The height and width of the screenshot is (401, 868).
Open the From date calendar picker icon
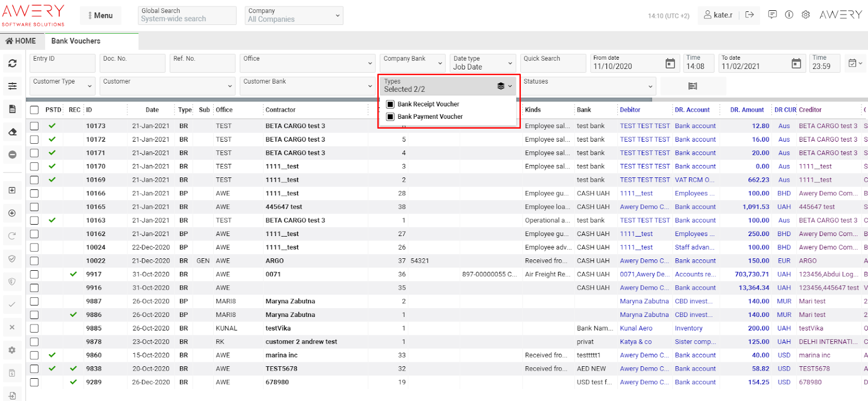[x=670, y=63]
